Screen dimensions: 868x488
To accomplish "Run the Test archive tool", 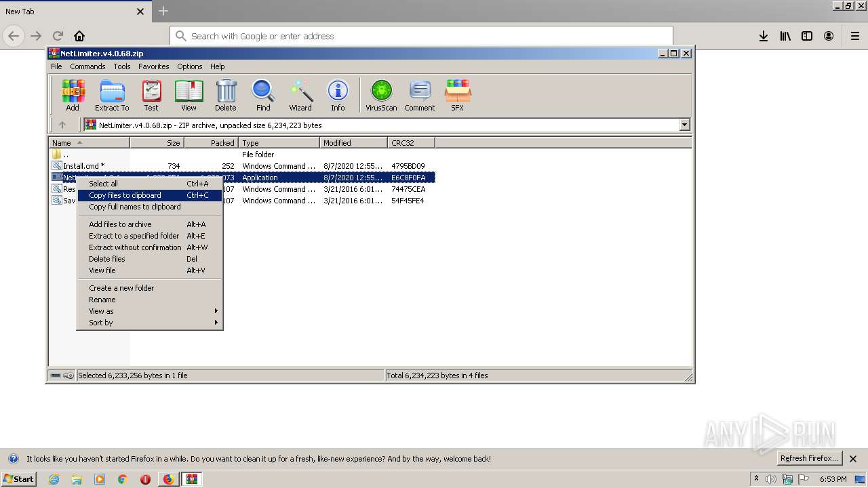I will (151, 95).
